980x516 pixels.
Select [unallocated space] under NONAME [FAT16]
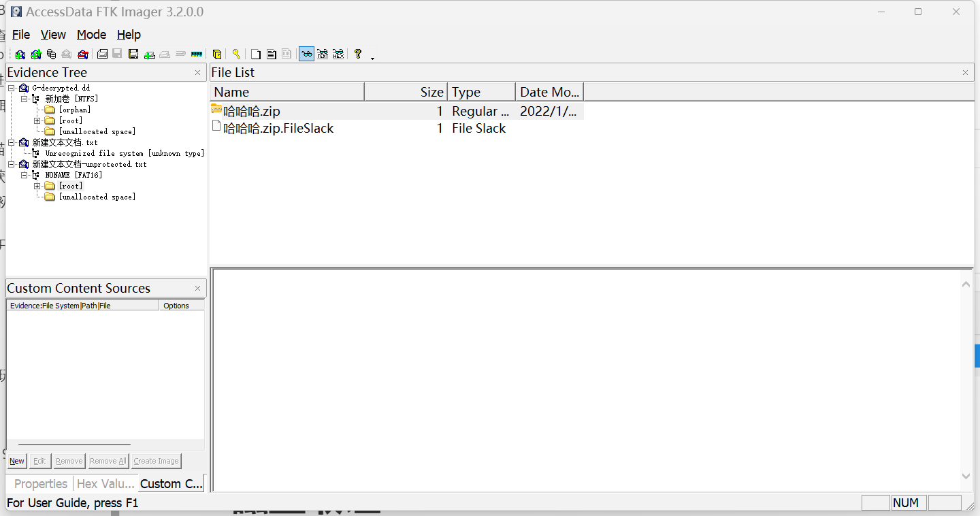[97, 197]
